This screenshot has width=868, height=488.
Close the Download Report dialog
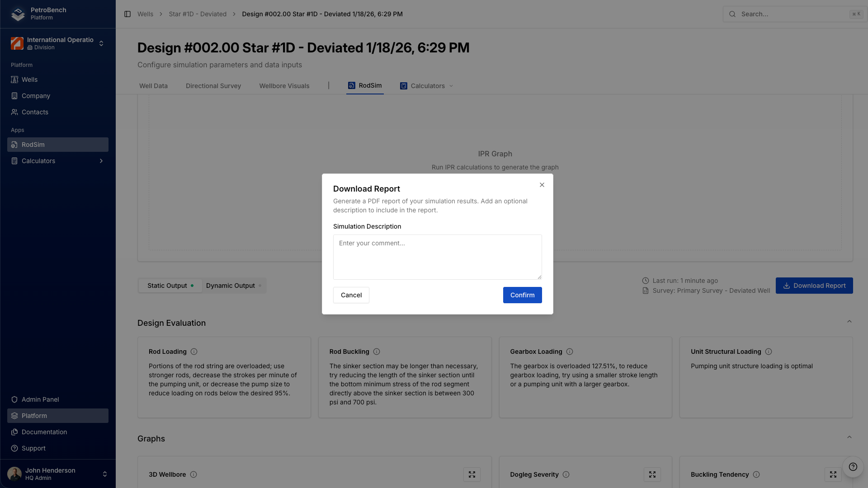pos(542,185)
